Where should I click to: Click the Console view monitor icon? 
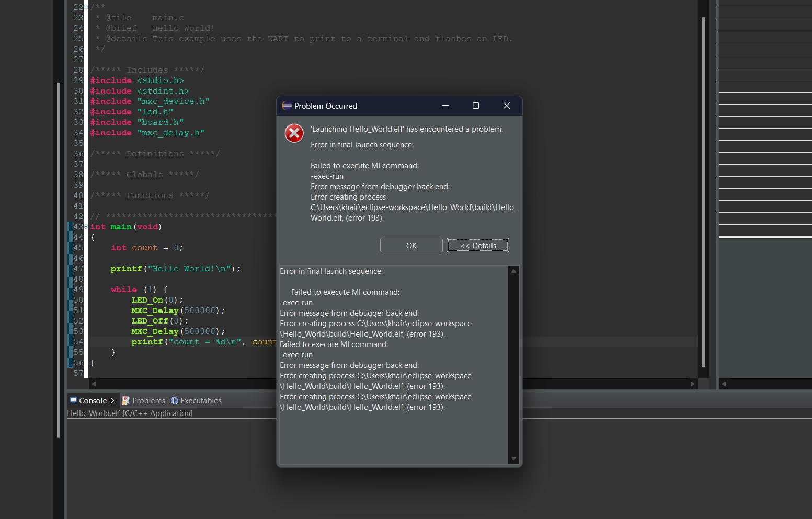click(x=73, y=400)
